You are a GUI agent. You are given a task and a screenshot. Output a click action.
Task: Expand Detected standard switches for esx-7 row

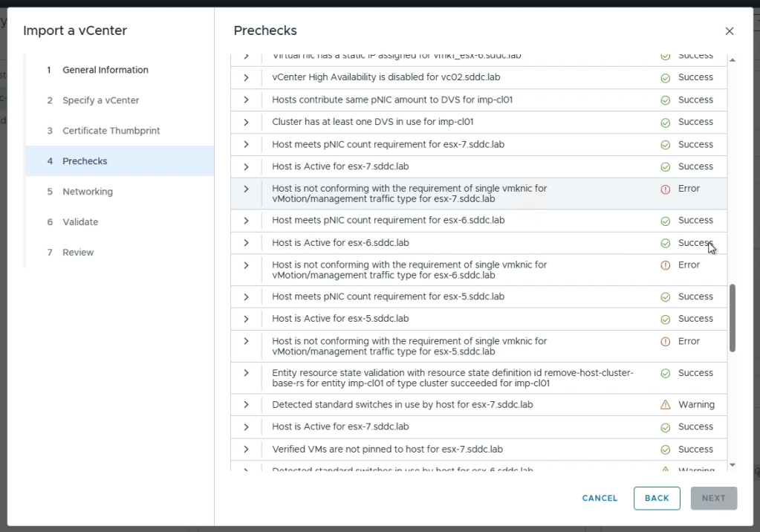[x=246, y=405]
